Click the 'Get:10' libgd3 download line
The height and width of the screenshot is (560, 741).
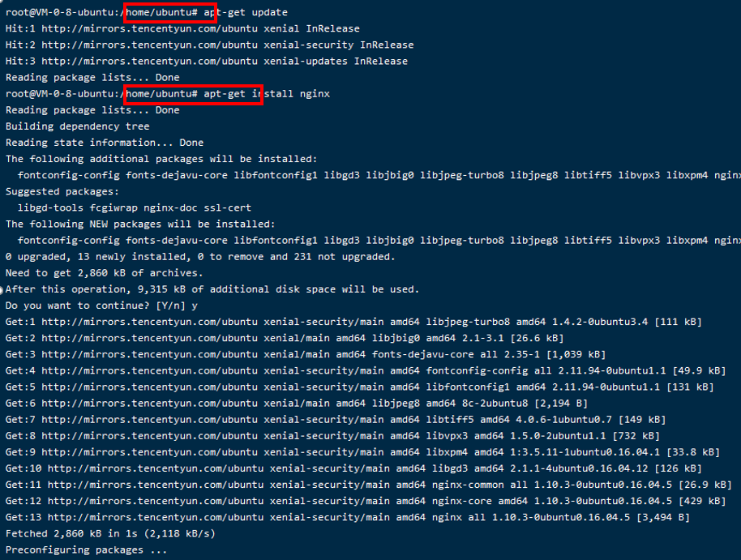353,468
